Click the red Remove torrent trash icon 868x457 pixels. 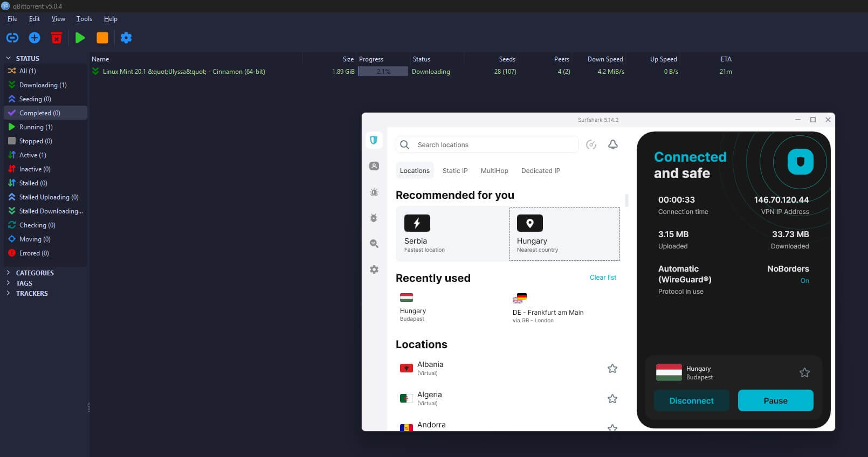tap(57, 38)
